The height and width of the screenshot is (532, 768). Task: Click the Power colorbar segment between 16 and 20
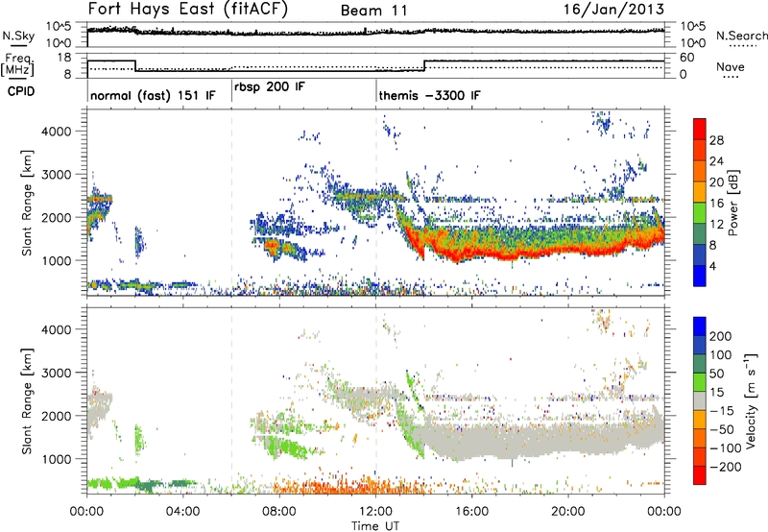click(700, 192)
